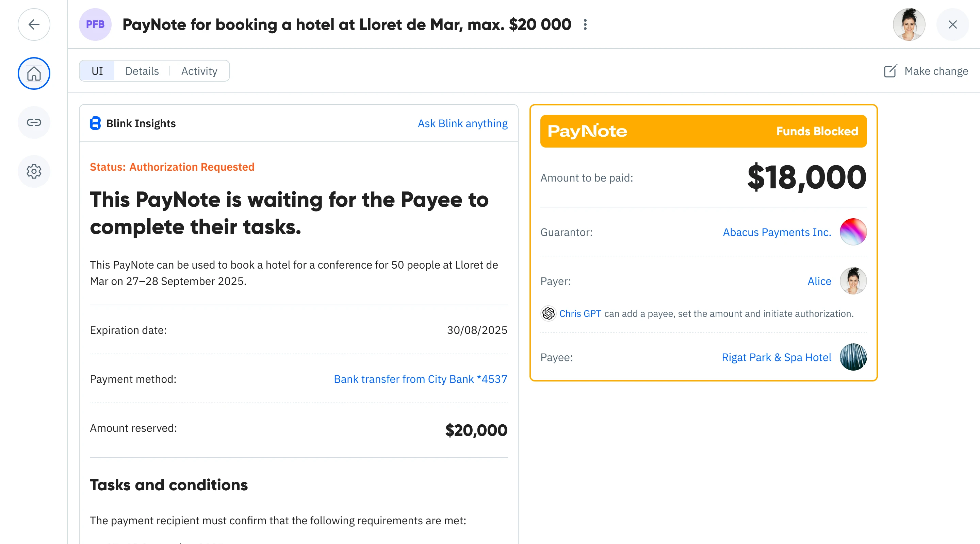Click the Chris GPT OpenAI icon
The width and height of the screenshot is (980, 544).
(548, 313)
